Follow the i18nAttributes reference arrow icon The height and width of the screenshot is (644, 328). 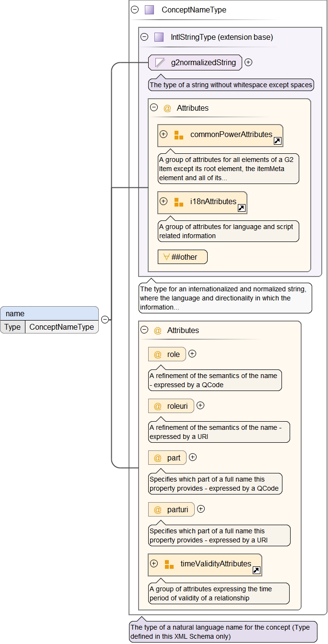pyautogui.click(x=242, y=208)
